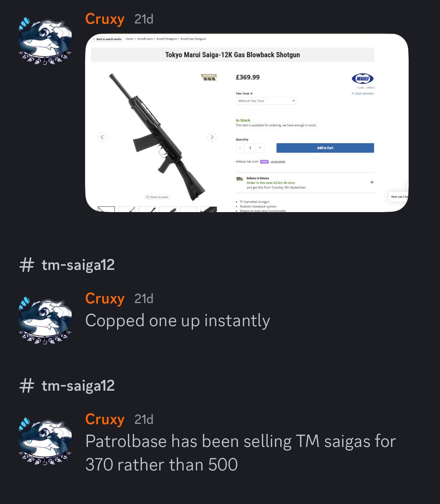Click the previous image arrow on gun photo
Image resolution: width=440 pixels, height=504 pixels.
click(x=102, y=137)
